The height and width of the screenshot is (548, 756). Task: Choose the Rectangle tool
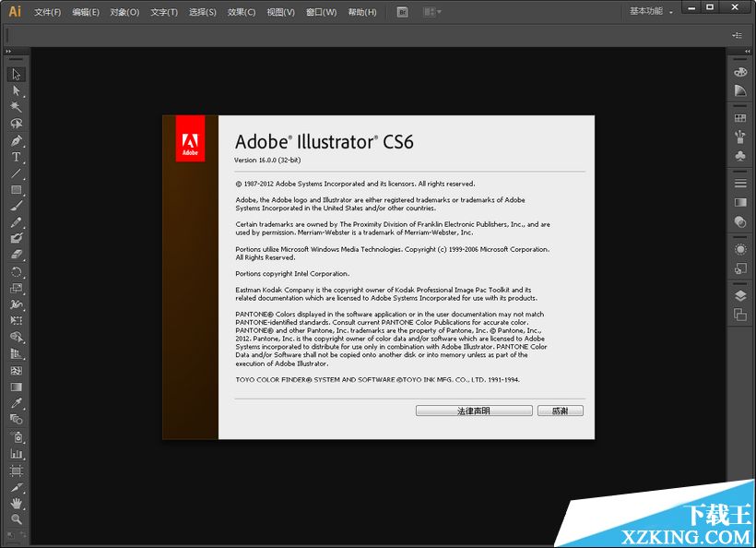tap(17, 189)
